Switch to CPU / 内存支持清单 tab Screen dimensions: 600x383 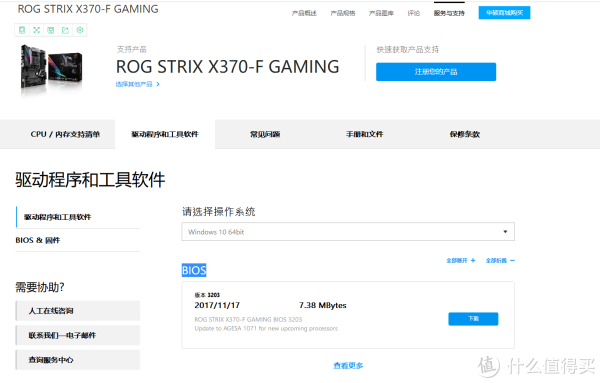tap(65, 134)
